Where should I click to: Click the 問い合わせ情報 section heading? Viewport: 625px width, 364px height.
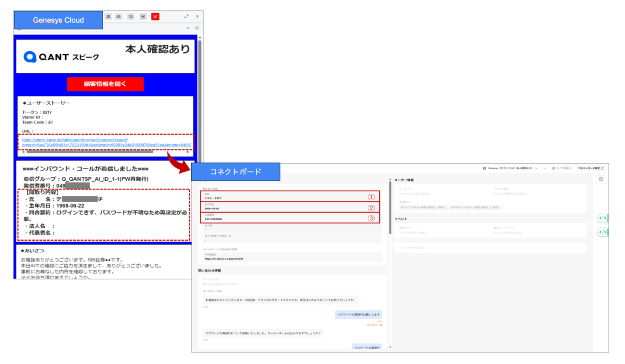coord(209,271)
